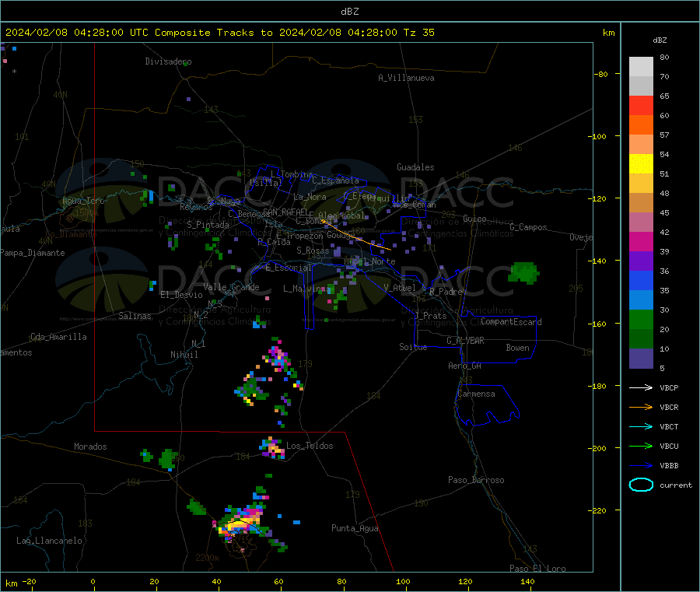Select the light orange 54 dBZ swatch
The height and width of the screenshot is (592, 700).
[641, 144]
